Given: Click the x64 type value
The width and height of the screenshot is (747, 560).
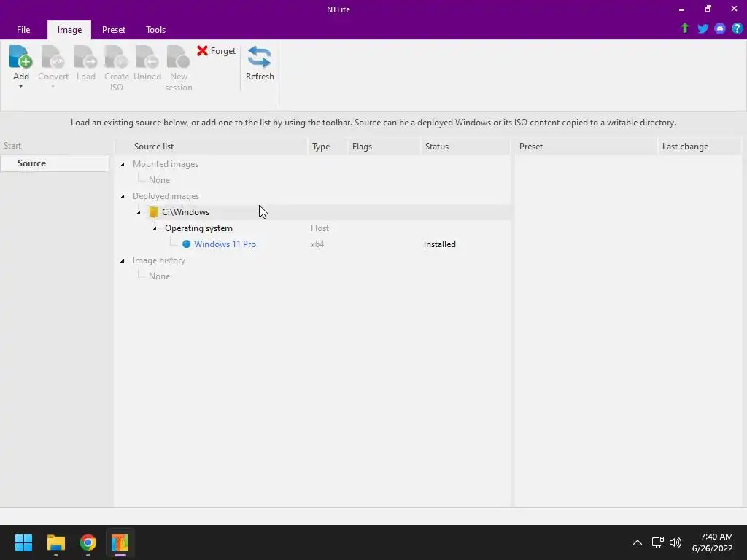Looking at the screenshot, I should pos(317,244).
